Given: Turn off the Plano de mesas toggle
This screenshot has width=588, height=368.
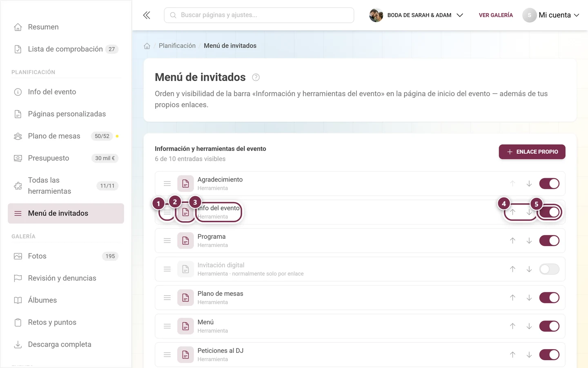Looking at the screenshot, I should pyautogui.click(x=549, y=298).
